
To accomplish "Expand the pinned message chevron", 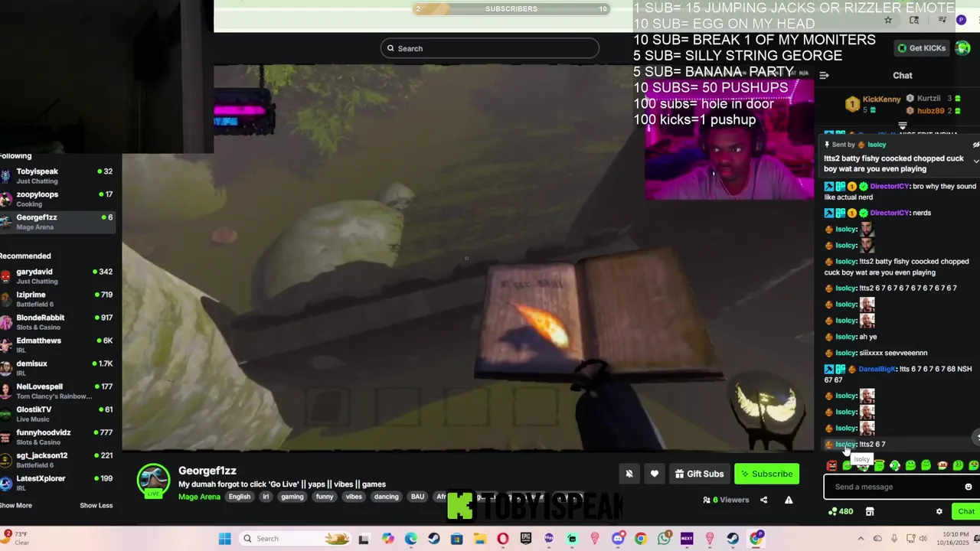I will click(975, 161).
